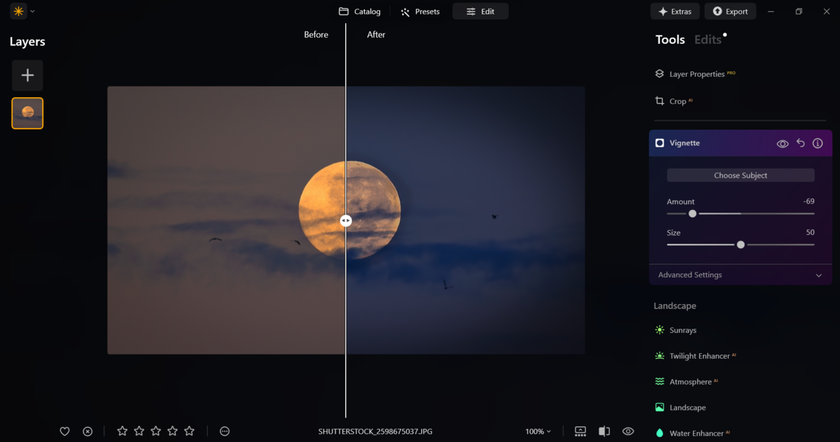The width and height of the screenshot is (840, 442).
Task: Rate the photo four stars
Action: [172, 431]
